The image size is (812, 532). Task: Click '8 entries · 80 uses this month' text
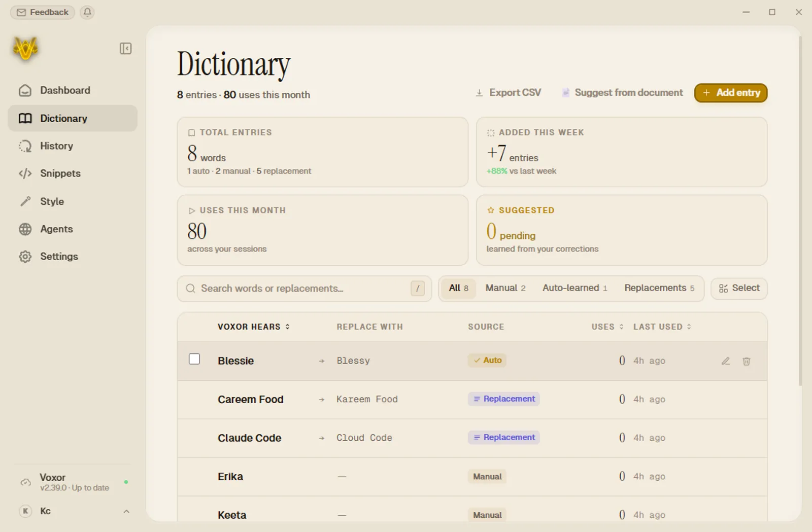(244, 95)
